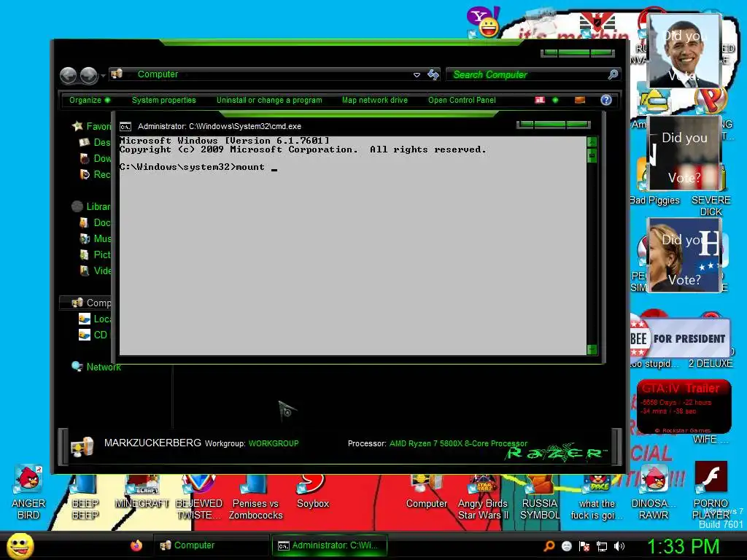
Task: Select ANGER BIRD desktop icon
Action: [x=28, y=493]
